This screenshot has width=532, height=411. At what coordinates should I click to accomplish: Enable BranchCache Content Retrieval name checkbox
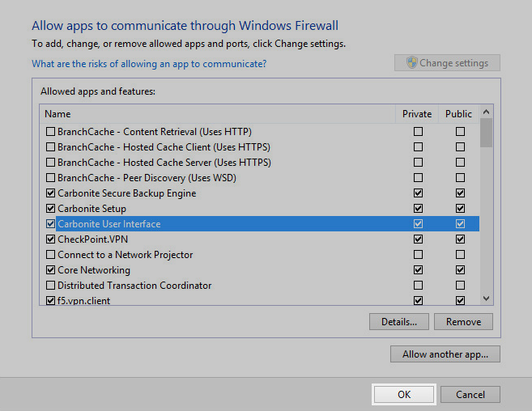click(x=51, y=132)
